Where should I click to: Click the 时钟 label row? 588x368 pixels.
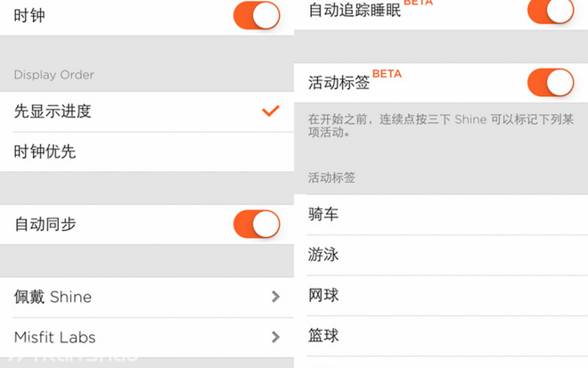30,16
